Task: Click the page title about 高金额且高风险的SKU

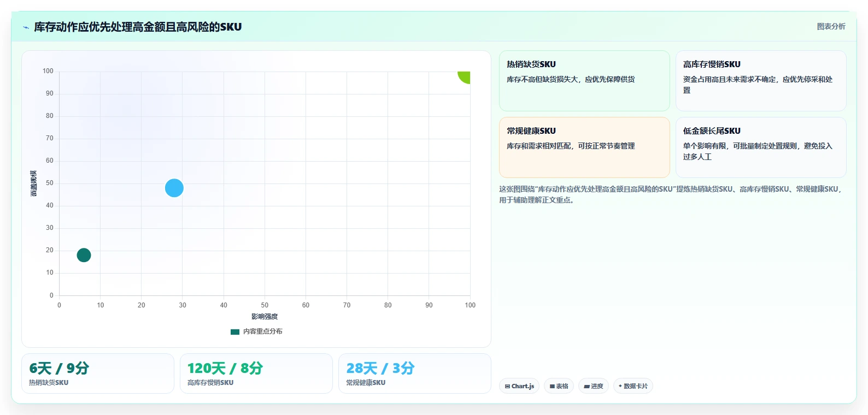Action: [138, 27]
